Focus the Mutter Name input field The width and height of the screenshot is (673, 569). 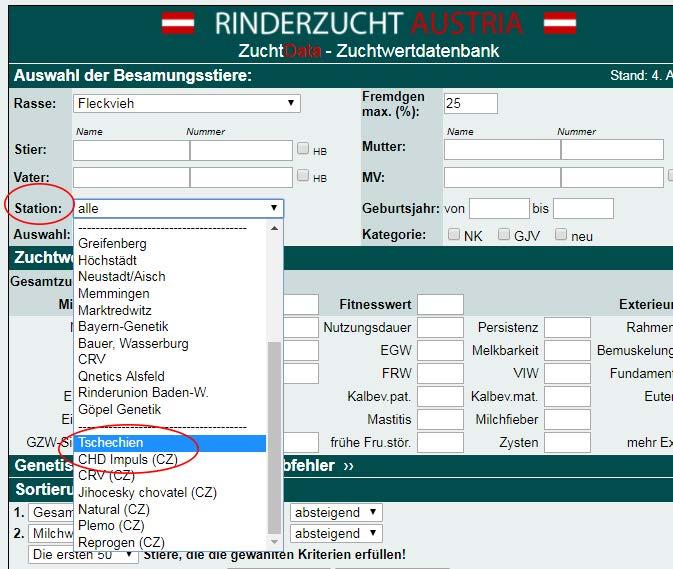pyautogui.click(x=502, y=150)
